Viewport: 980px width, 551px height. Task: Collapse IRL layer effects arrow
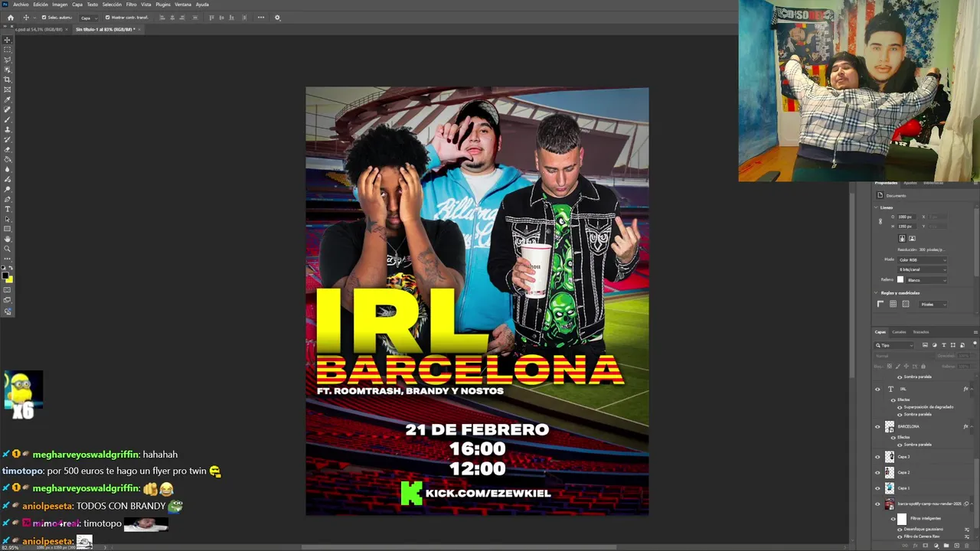pos(972,389)
